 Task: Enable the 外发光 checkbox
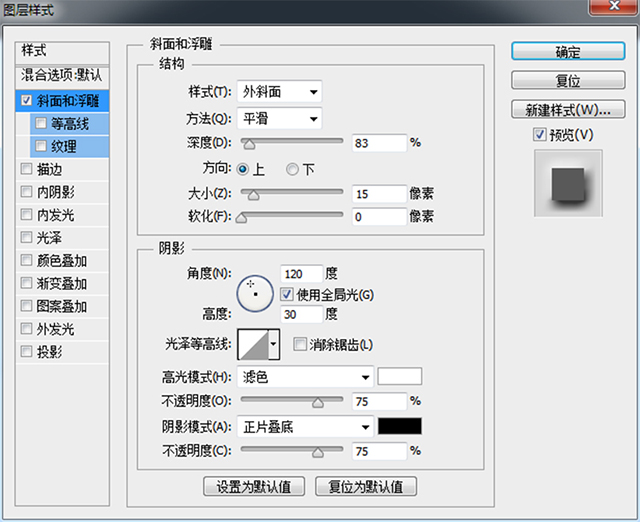[x=27, y=329]
